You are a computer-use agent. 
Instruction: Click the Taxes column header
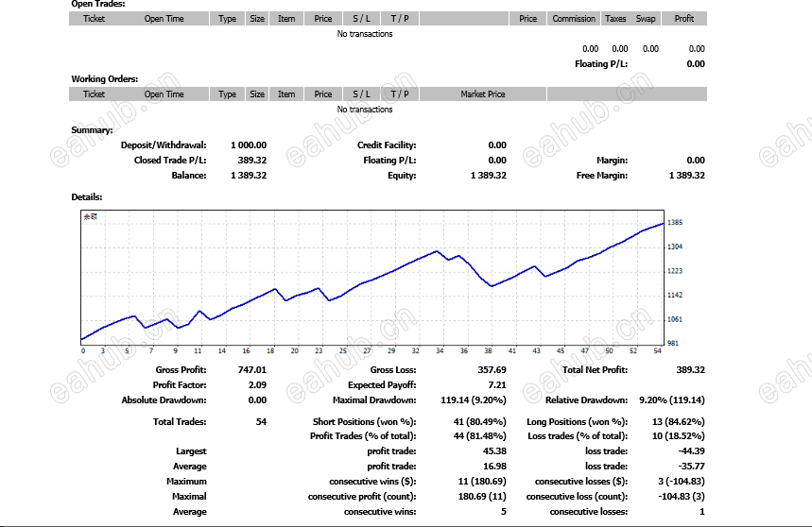(x=615, y=19)
